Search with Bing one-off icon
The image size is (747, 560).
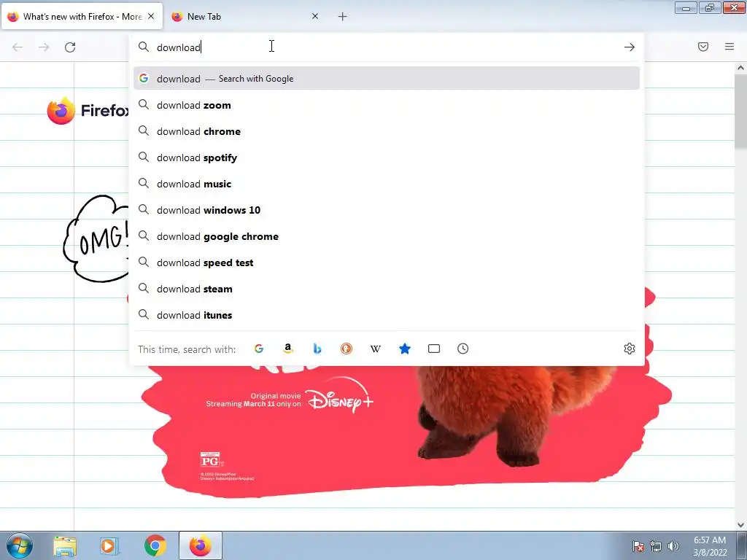[317, 349]
